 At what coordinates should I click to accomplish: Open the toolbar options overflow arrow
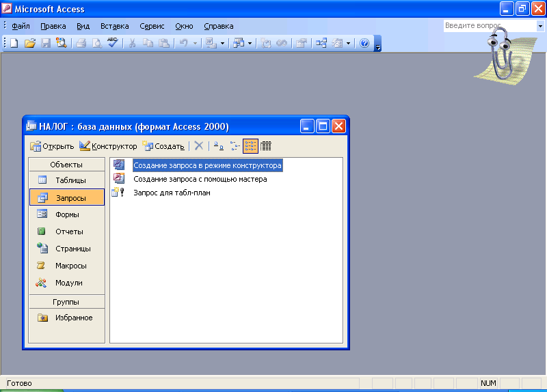[x=377, y=44]
